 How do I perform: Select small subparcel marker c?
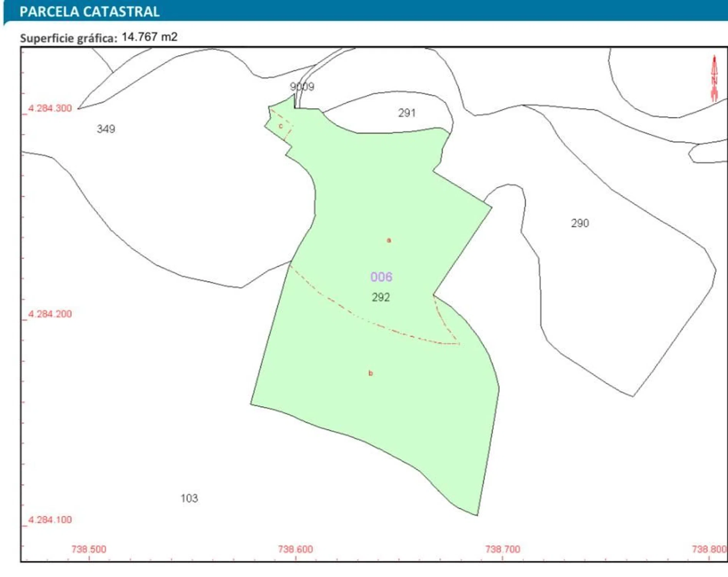point(281,126)
